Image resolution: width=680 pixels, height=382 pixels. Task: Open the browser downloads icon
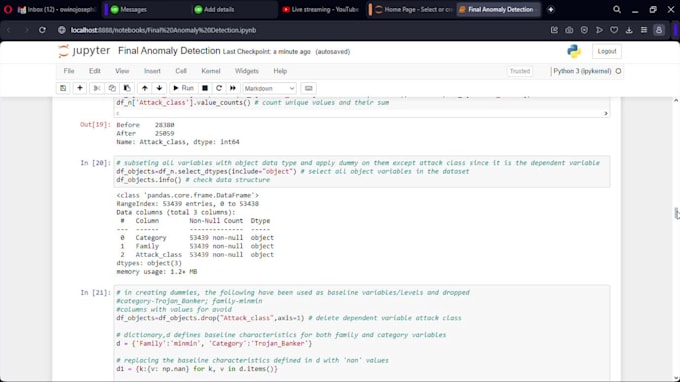629,30
